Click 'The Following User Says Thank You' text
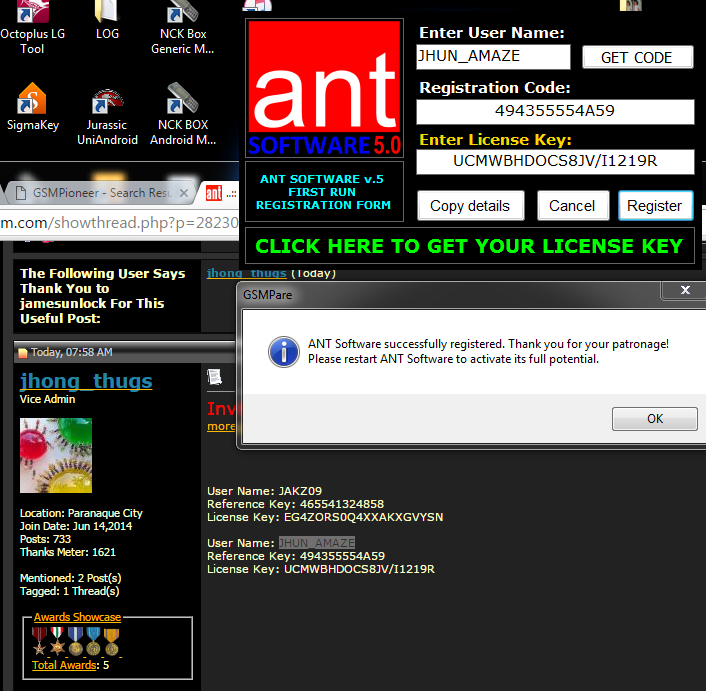Viewport: 706px width, 691px height. tap(103, 296)
